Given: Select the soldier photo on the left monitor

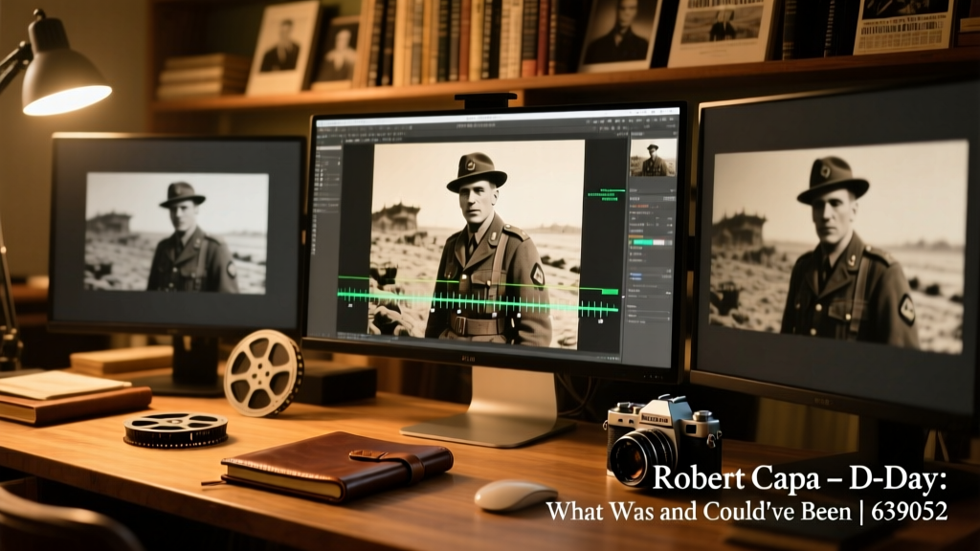Looking at the screenshot, I should click(176, 233).
